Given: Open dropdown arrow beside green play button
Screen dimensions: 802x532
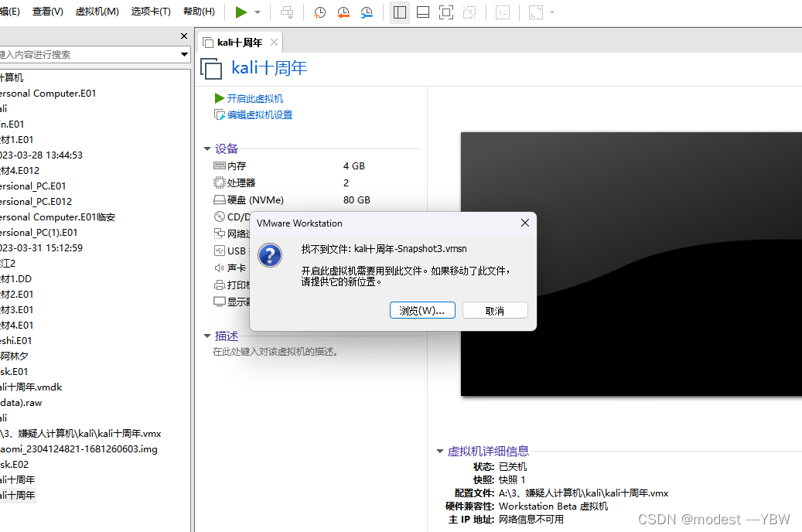Looking at the screenshot, I should [x=258, y=12].
